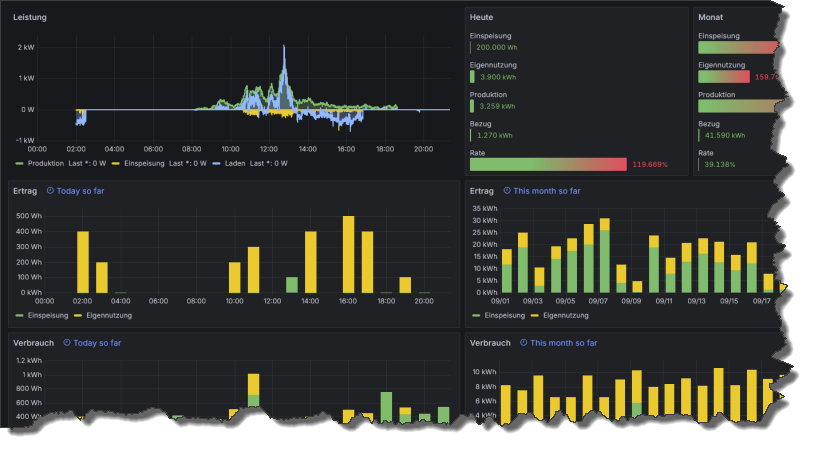Open the Heute panel title menu
This screenshot has width=815, height=452.
482,18
